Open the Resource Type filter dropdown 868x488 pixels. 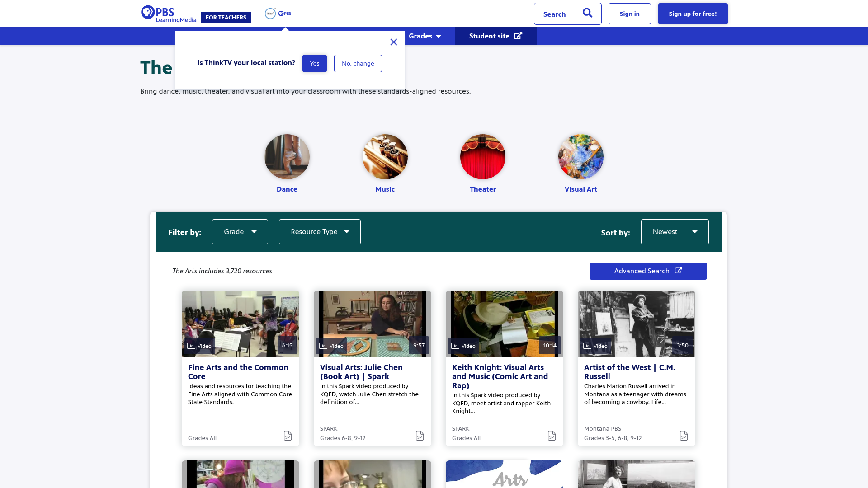[320, 232]
